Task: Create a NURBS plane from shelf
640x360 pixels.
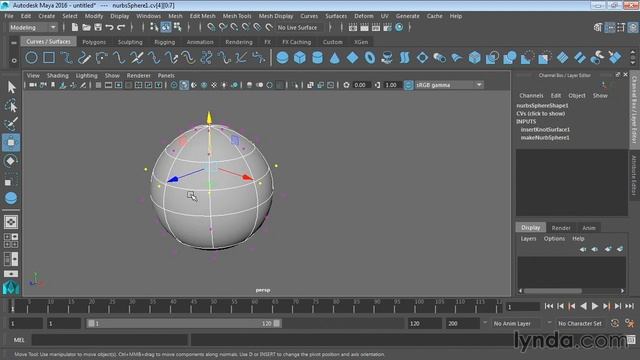Action: click(x=352, y=58)
